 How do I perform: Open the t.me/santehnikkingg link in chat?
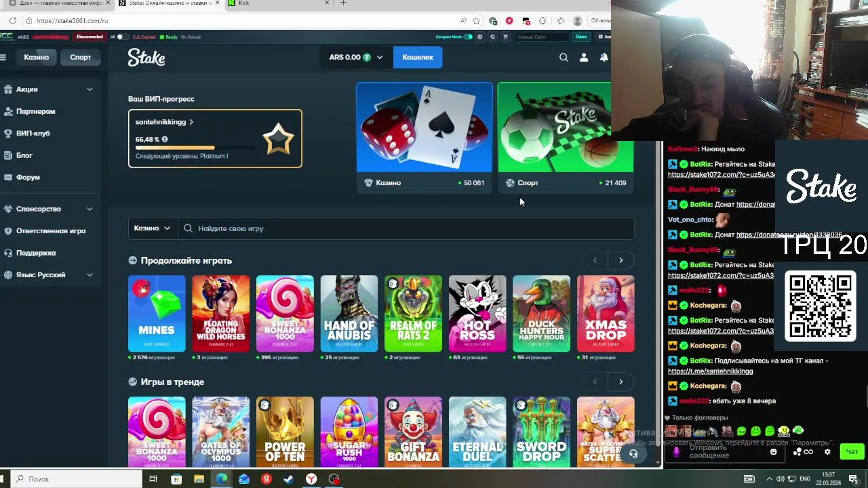711,371
